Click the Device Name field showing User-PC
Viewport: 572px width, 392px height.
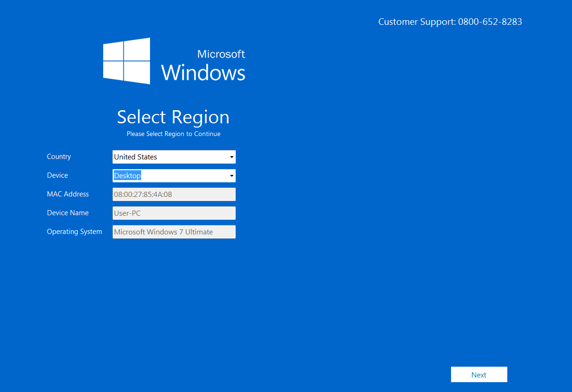pos(173,213)
